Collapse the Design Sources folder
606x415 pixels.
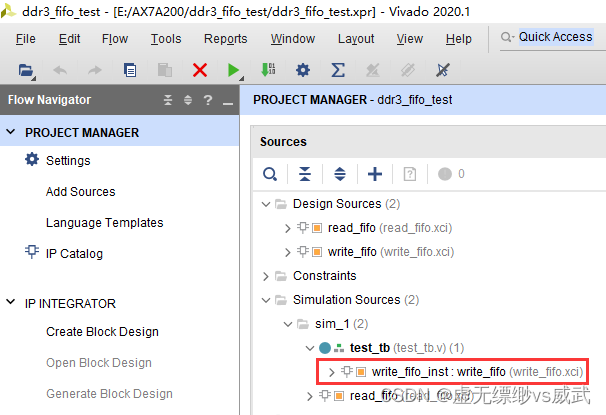[x=266, y=204]
